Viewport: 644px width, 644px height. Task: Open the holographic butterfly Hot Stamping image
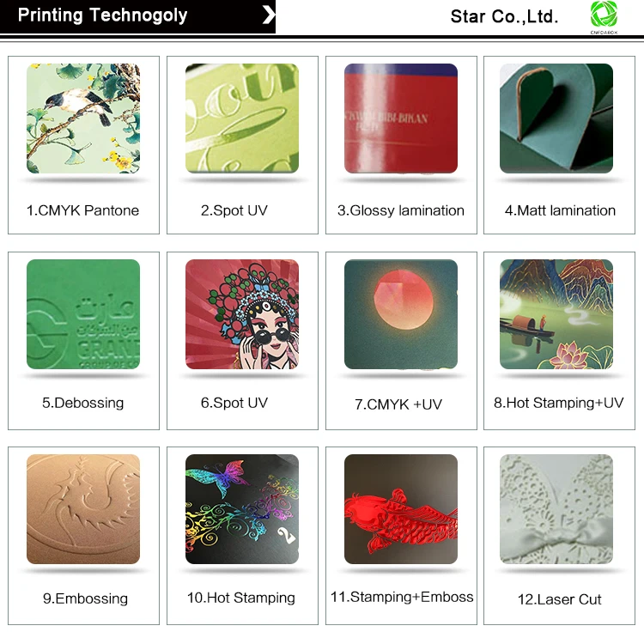coord(242,509)
